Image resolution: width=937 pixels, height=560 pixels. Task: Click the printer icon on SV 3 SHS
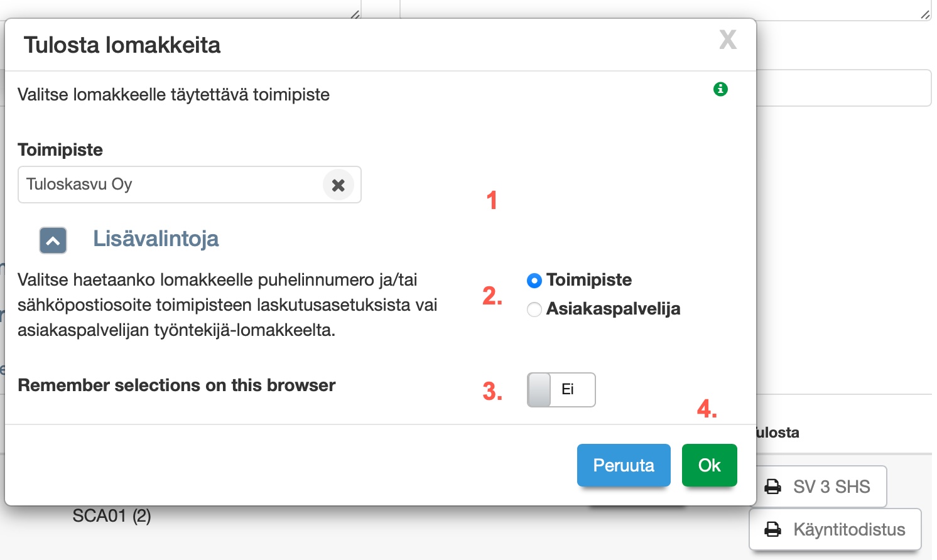click(x=772, y=487)
